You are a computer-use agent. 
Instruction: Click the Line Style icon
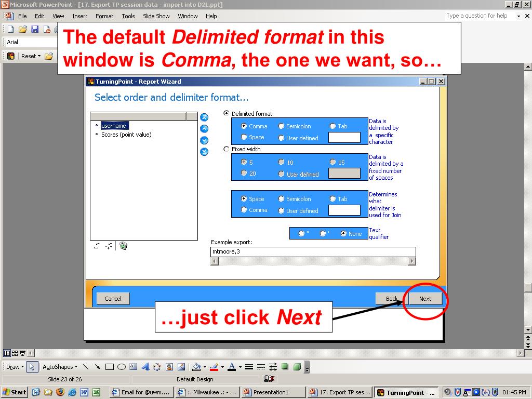249,367
